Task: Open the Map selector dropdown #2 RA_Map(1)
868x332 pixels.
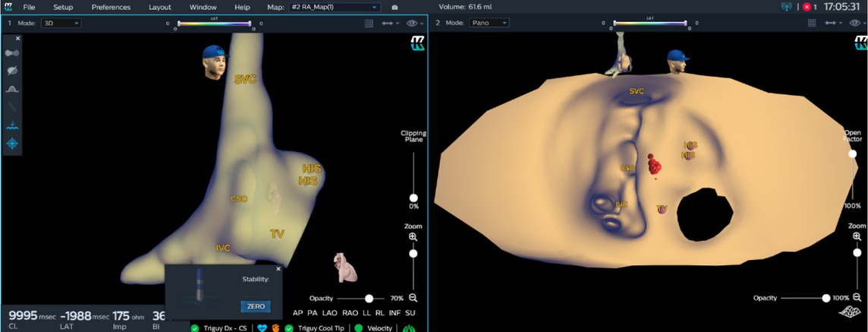Action: click(x=335, y=7)
